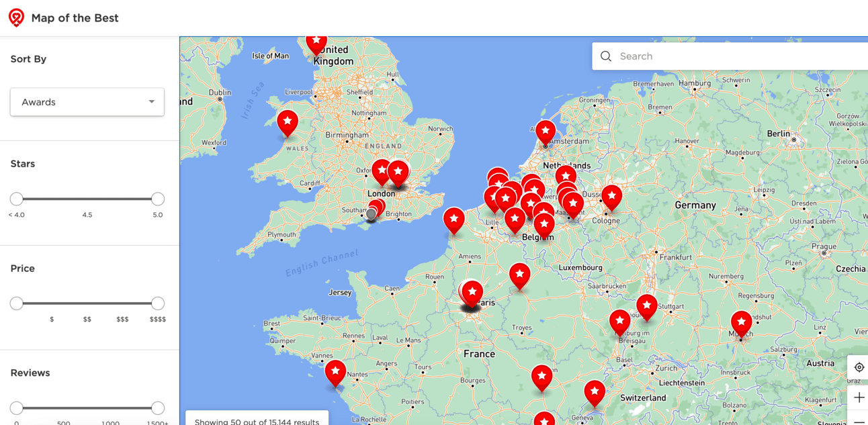Click the locate me crosshair button
Image resolution: width=868 pixels, height=425 pixels.
pyautogui.click(x=859, y=367)
